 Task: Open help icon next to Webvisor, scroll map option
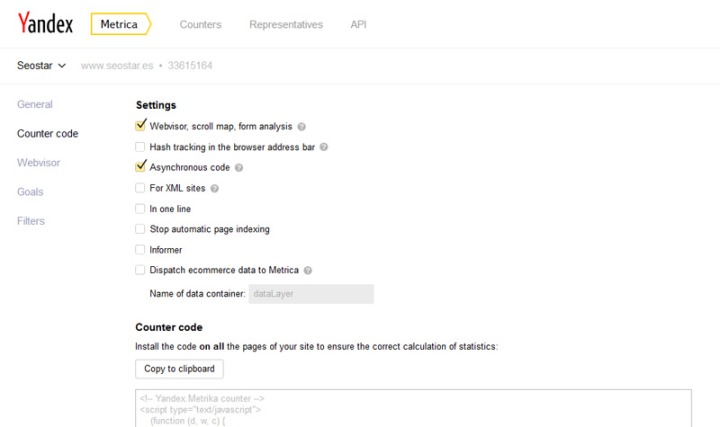point(302,127)
